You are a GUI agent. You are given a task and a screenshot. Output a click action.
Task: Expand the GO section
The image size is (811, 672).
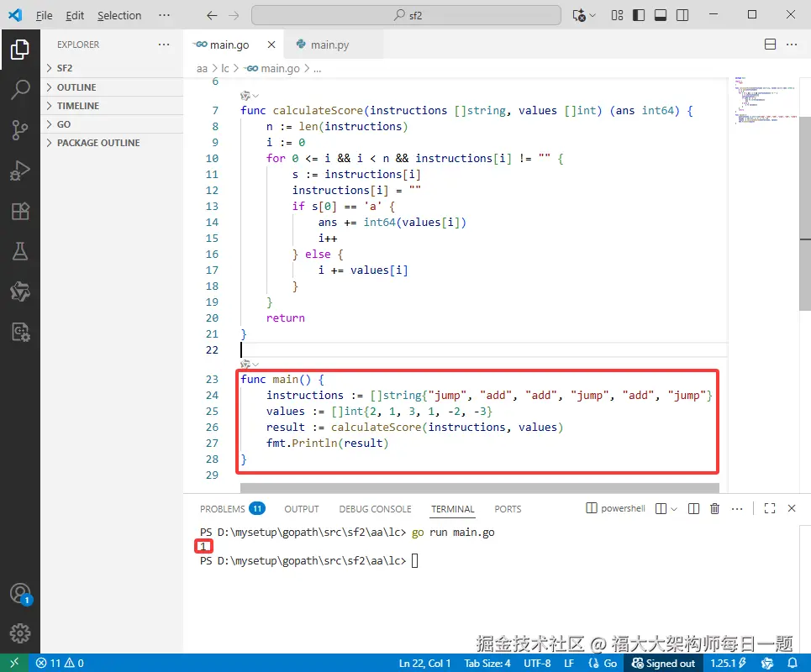click(112, 124)
